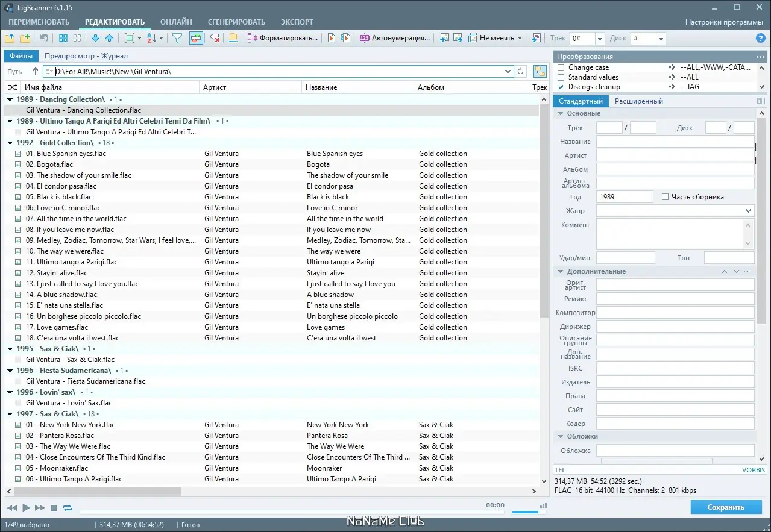This screenshot has height=532, width=771.
Task: Click the clear tags icon with red X
Action: point(215,38)
